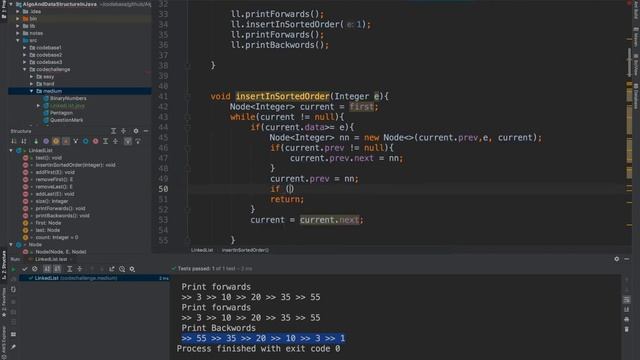This screenshot has width=640, height=360.
Task: Open the Structure tool window tab
Action: coord(4,266)
